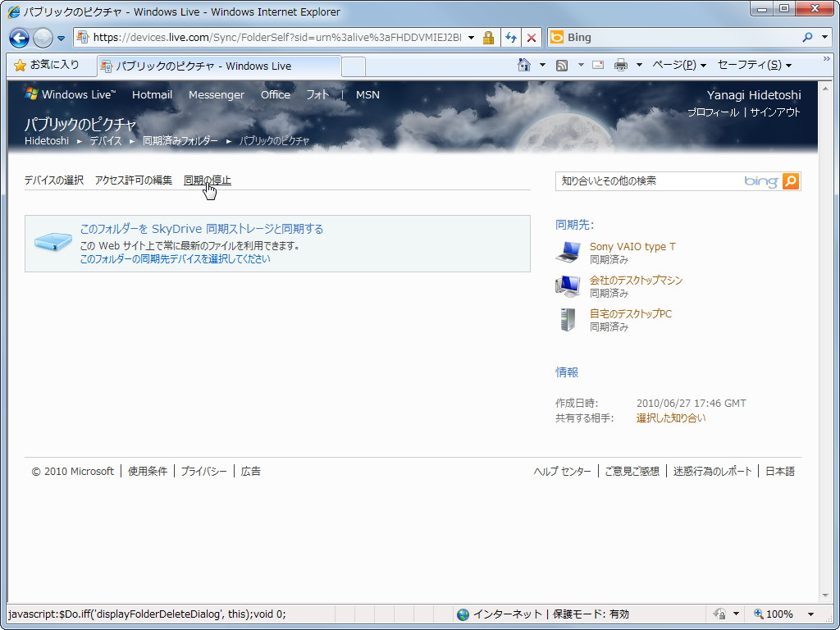840x630 pixels.
Task: Click the デバイスの選択 command
Action: 54,180
